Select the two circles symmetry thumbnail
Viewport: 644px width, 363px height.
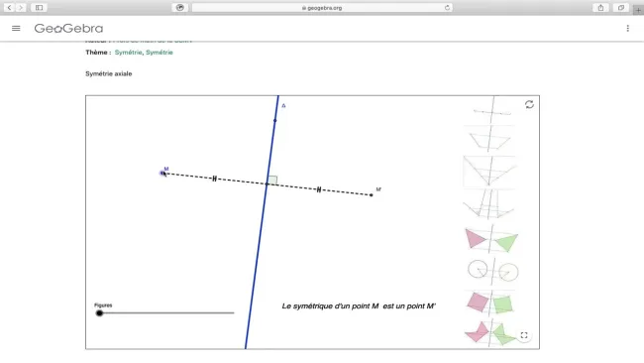[492, 272]
